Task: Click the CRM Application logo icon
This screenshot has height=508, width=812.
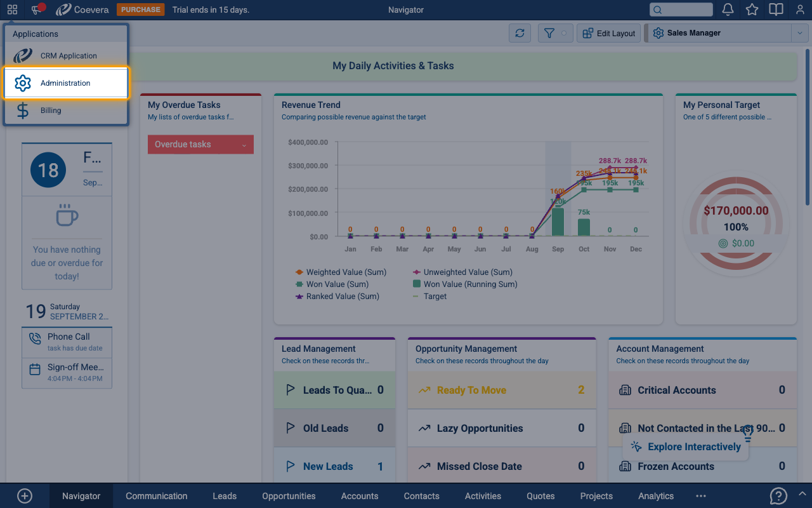Action: pyautogui.click(x=23, y=56)
